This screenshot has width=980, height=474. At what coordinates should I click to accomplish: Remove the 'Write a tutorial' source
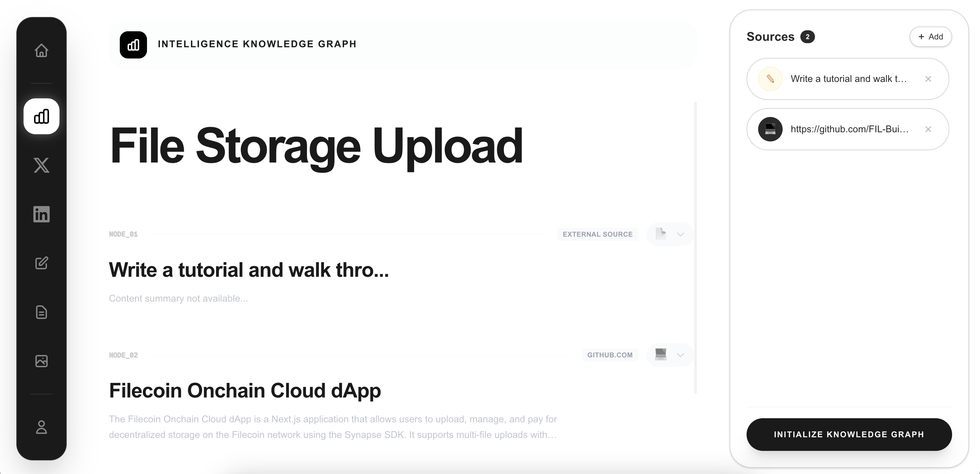click(928, 79)
